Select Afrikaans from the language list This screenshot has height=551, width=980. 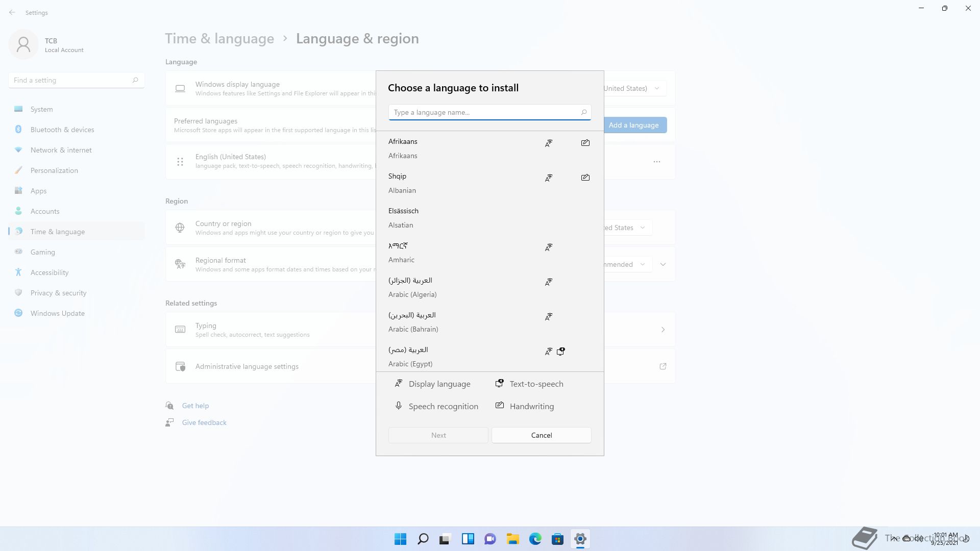(489, 148)
